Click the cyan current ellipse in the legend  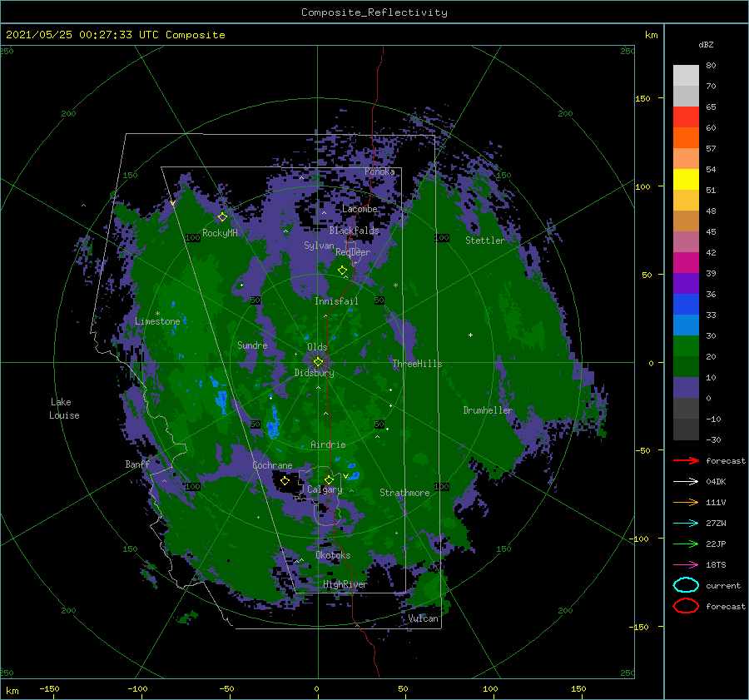686,585
